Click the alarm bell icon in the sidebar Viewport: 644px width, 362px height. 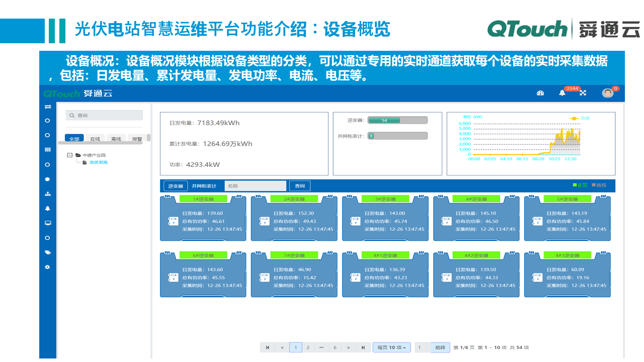47,208
